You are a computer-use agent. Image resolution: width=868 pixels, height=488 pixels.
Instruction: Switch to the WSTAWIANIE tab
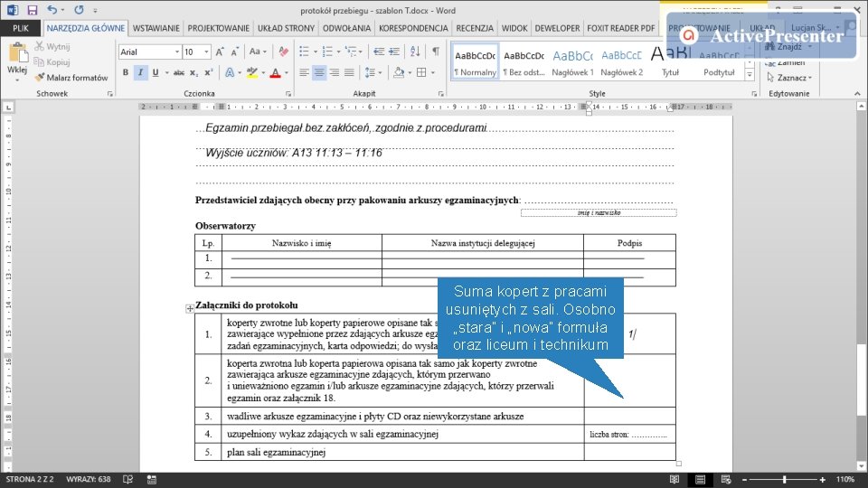tap(156, 28)
